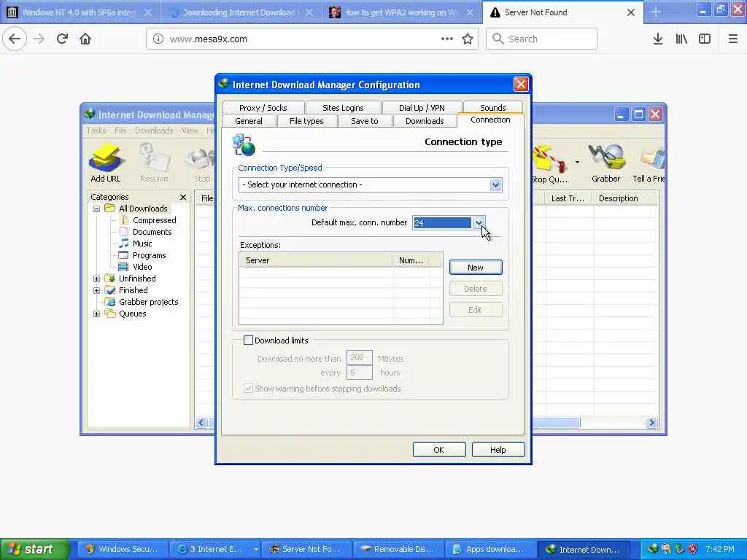This screenshot has height=560, width=747.
Task: Click the Firefox back button
Action: [15, 39]
